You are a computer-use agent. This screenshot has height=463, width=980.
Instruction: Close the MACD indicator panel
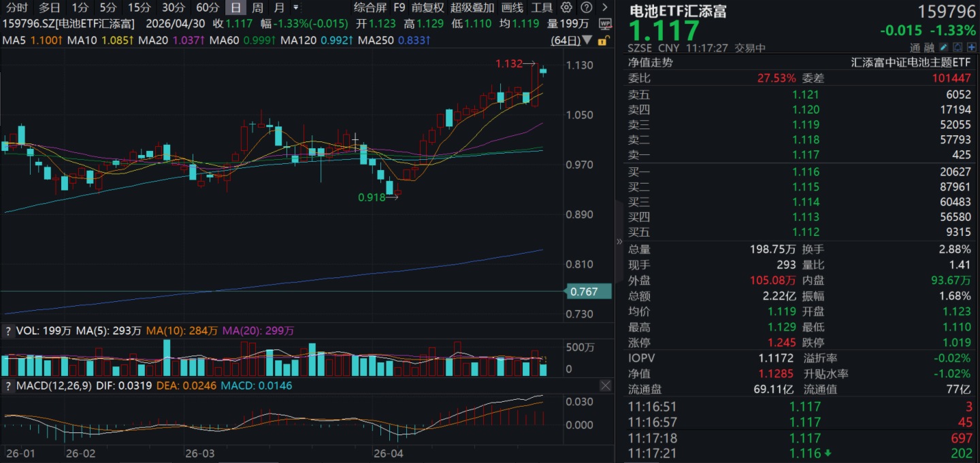tap(605, 386)
